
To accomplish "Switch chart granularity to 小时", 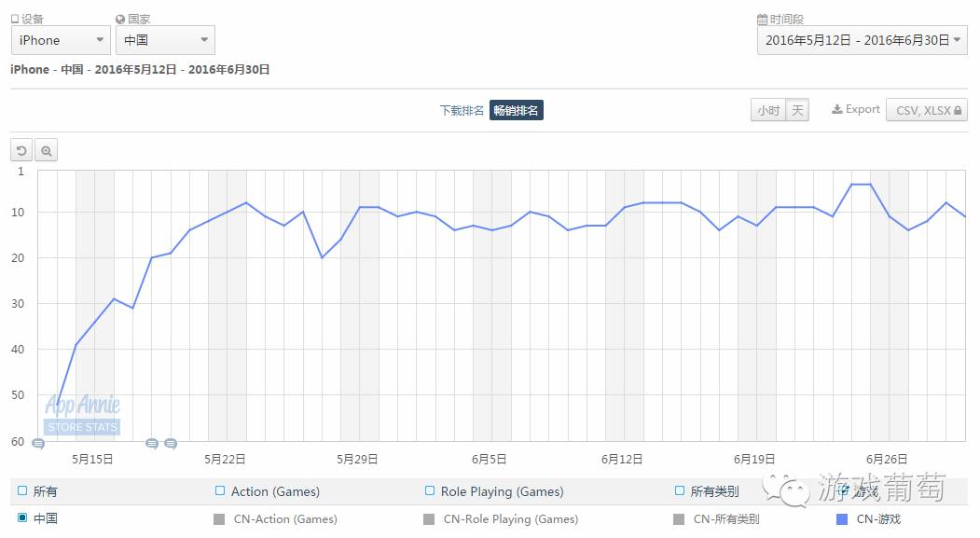I will (768, 110).
